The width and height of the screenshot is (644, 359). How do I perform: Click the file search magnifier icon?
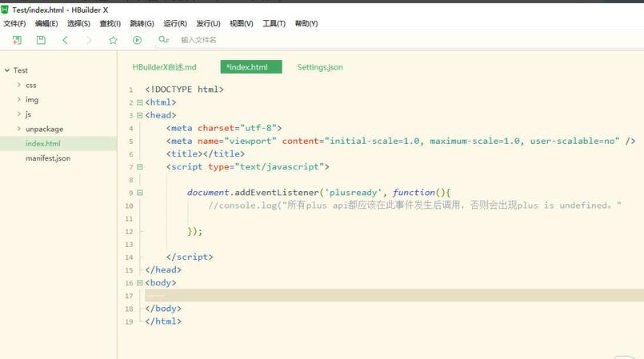click(x=163, y=40)
